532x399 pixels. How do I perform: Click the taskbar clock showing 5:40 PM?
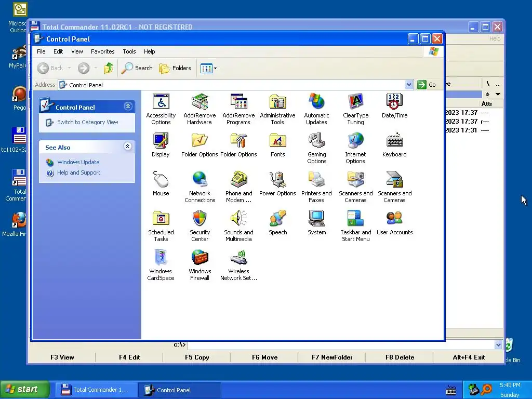(510, 385)
